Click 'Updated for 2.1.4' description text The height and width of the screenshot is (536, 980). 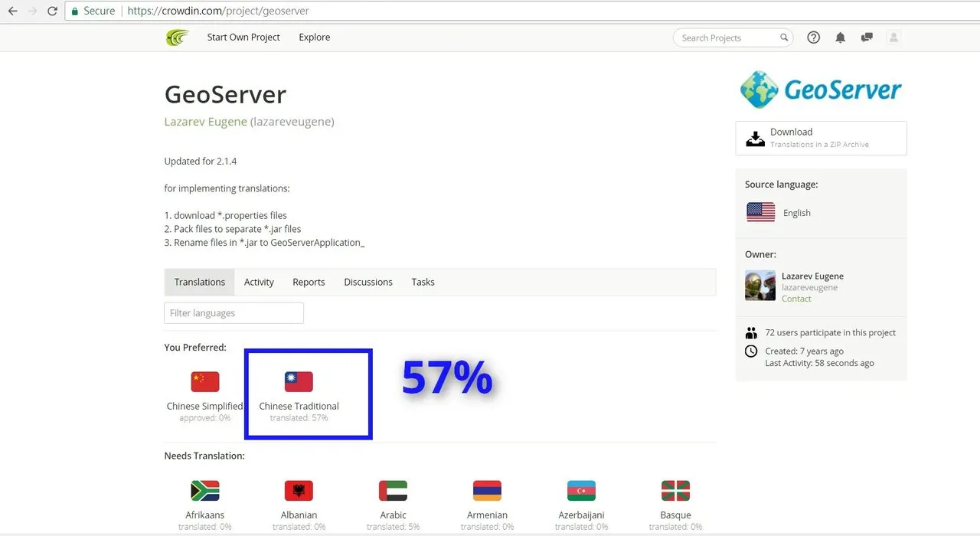tap(201, 162)
